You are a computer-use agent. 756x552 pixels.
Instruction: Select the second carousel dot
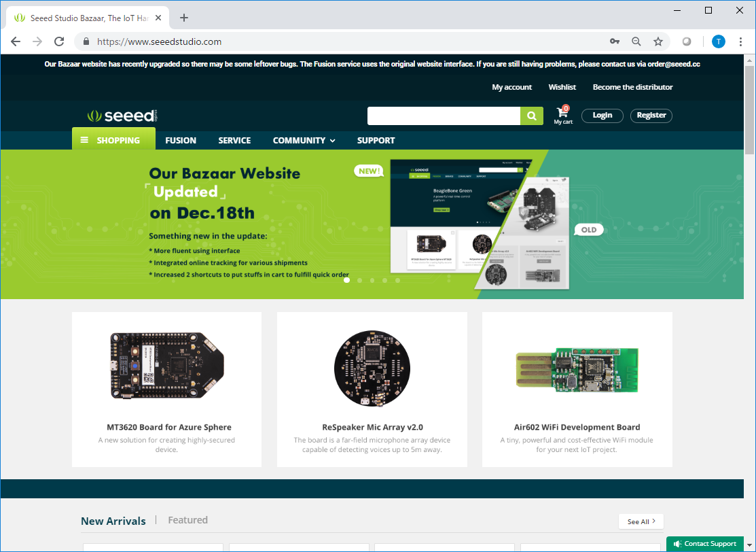360,280
